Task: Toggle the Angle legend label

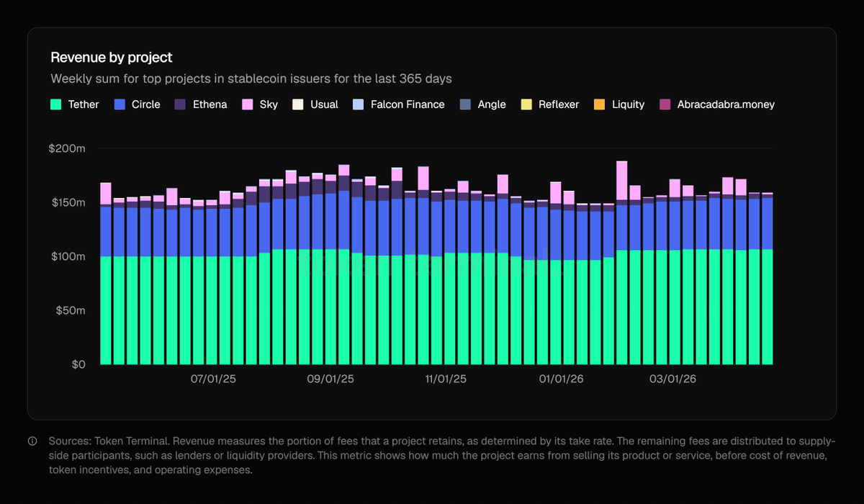Action: (x=492, y=104)
